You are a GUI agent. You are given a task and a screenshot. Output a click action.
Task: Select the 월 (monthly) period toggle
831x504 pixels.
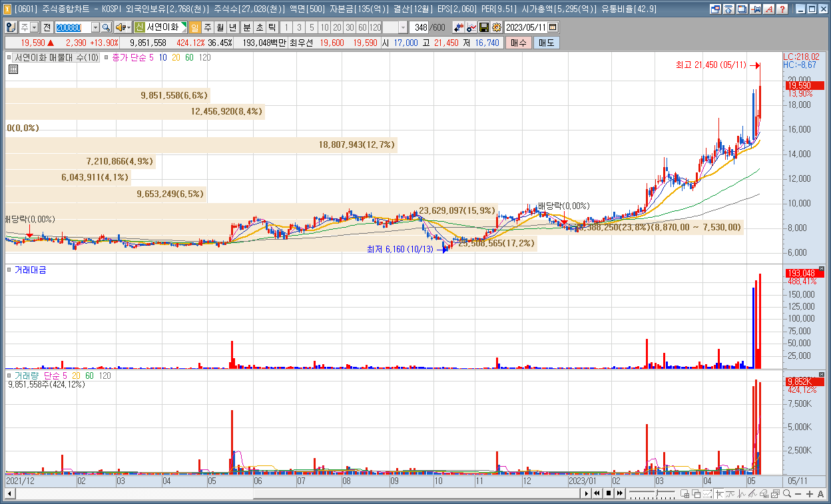click(220, 27)
